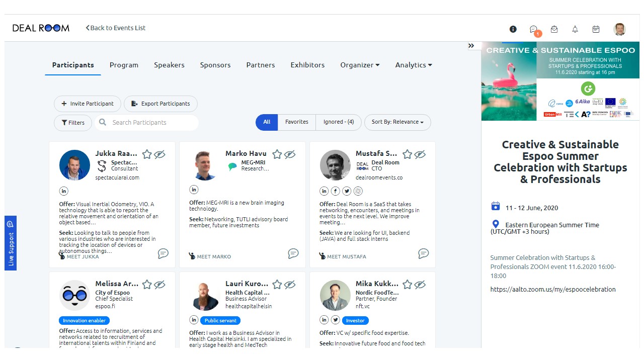Expand the Analytics dropdown
This screenshot has width=644, height=362.
pyautogui.click(x=414, y=65)
